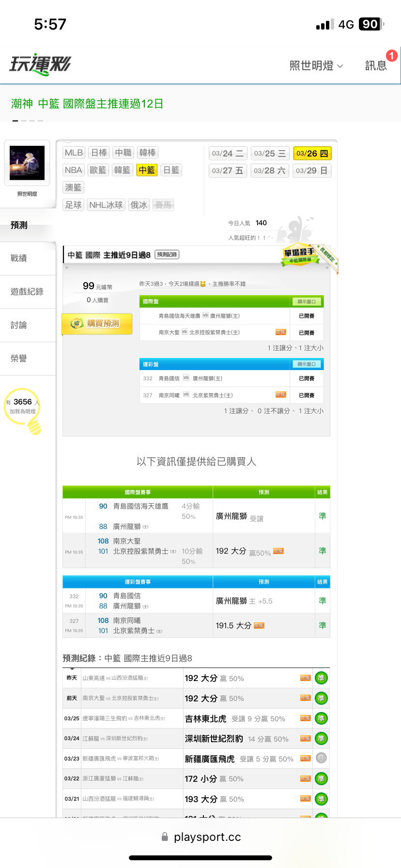The width and height of the screenshot is (401, 868).
Task: Open the 戰績 sidebar section
Action: pos(28,258)
